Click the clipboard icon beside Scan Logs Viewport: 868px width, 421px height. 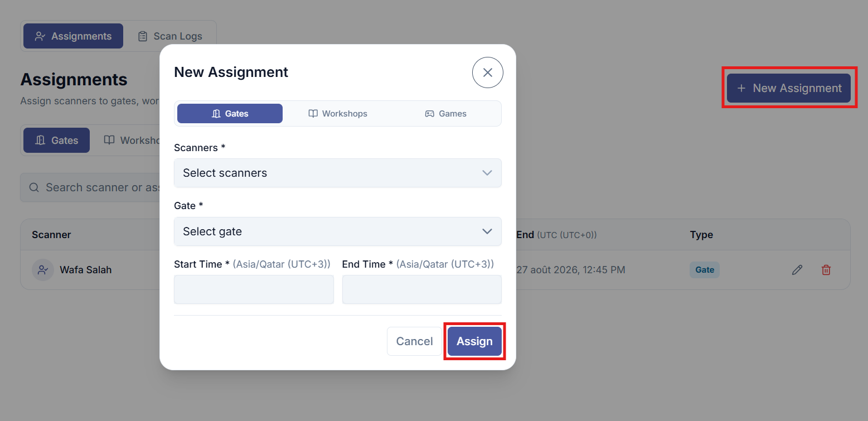point(143,36)
